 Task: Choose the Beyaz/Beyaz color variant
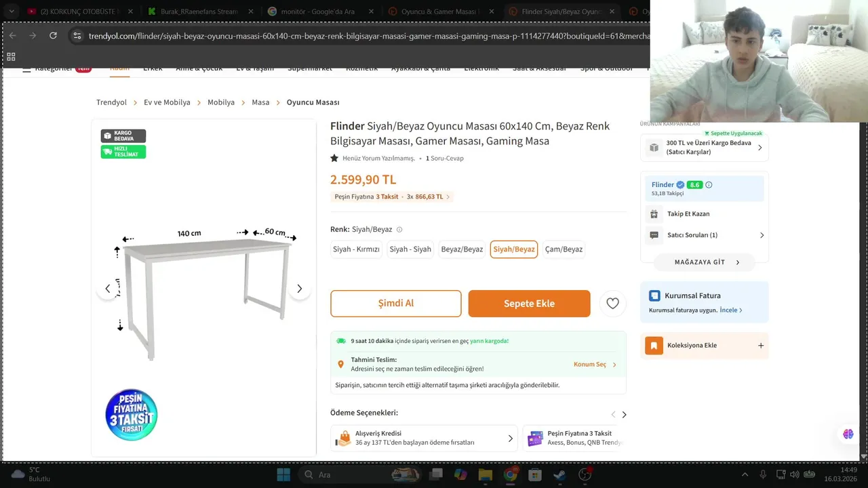click(462, 249)
